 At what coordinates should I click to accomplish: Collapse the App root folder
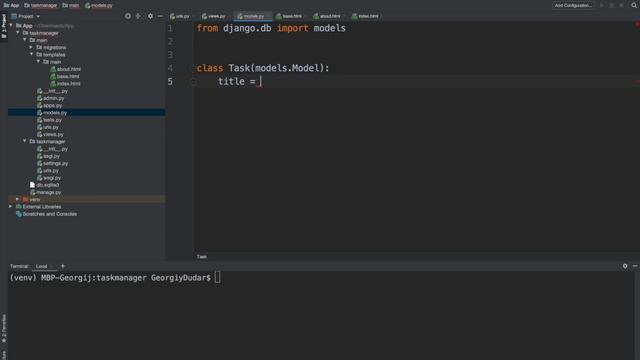(11, 25)
